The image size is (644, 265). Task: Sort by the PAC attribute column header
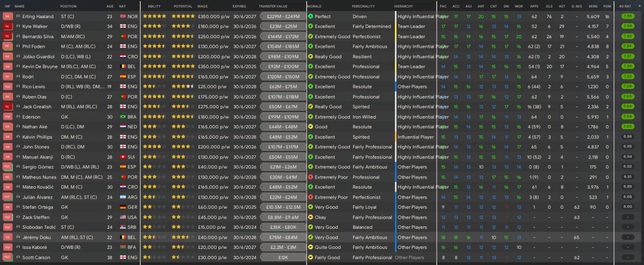[x=443, y=6]
